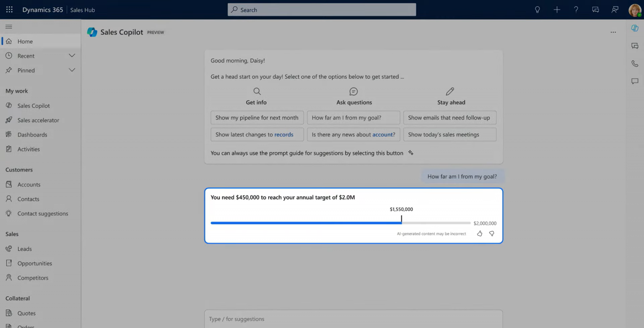The image size is (644, 328).
Task: Select the Sales accelerator sidebar icon
Action: (8, 120)
